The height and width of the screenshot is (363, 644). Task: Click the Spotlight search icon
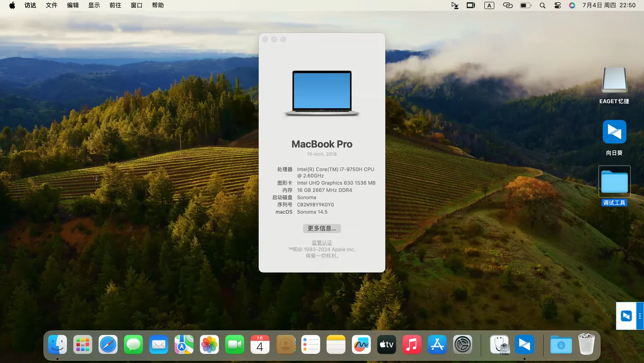pos(542,5)
